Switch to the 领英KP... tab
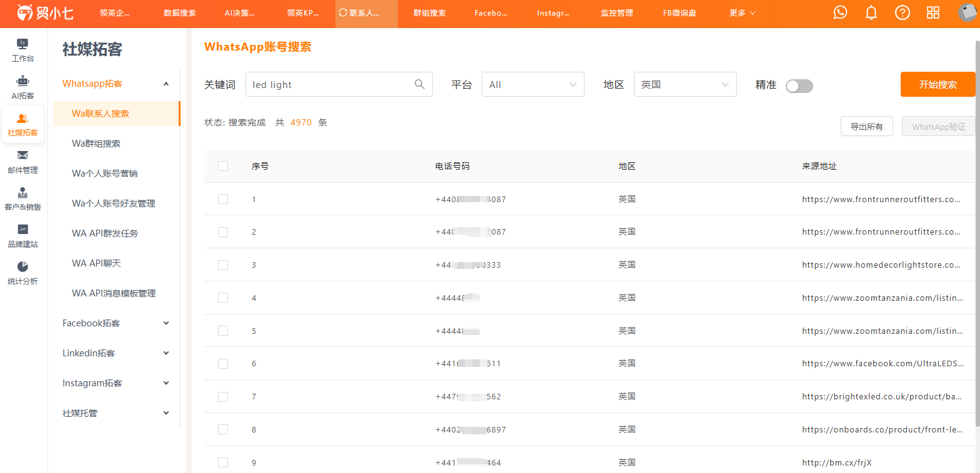Image resolution: width=980 pixels, height=473 pixels. [x=303, y=13]
